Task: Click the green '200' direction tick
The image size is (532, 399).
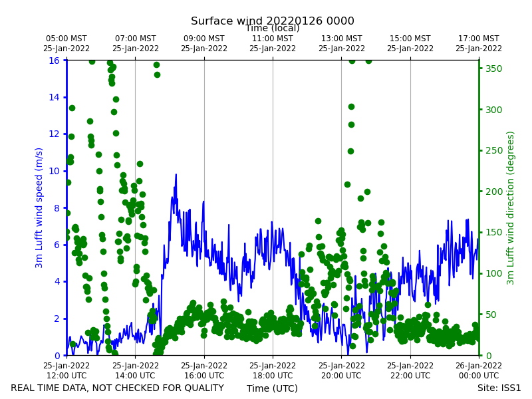Action: [493, 192]
